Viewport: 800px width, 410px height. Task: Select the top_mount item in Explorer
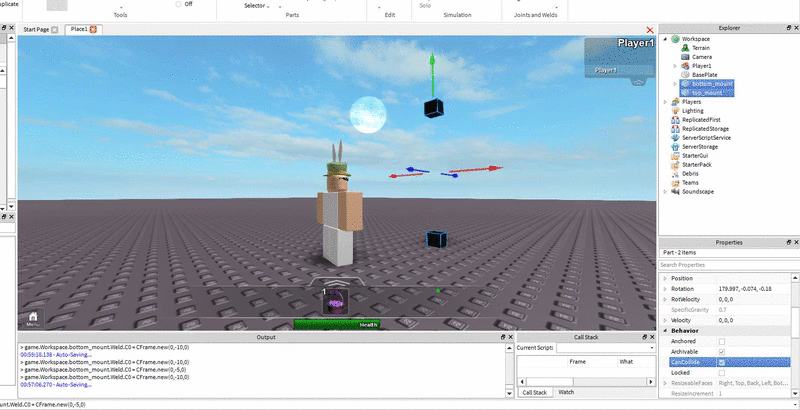tap(707, 93)
